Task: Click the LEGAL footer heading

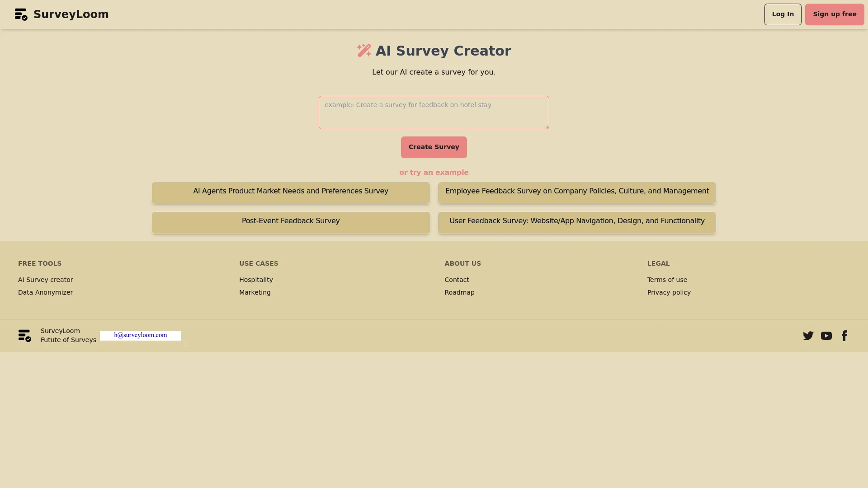Action: pos(658,263)
